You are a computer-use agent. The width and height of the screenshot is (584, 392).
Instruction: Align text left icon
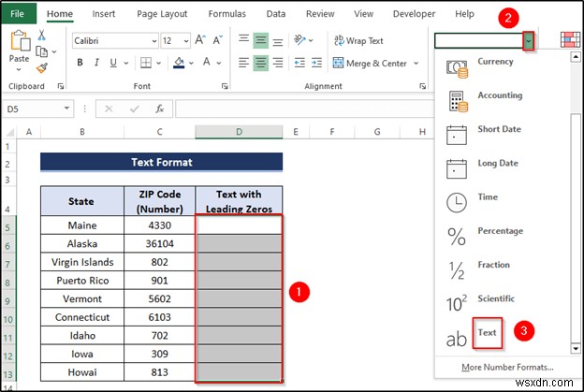243,63
